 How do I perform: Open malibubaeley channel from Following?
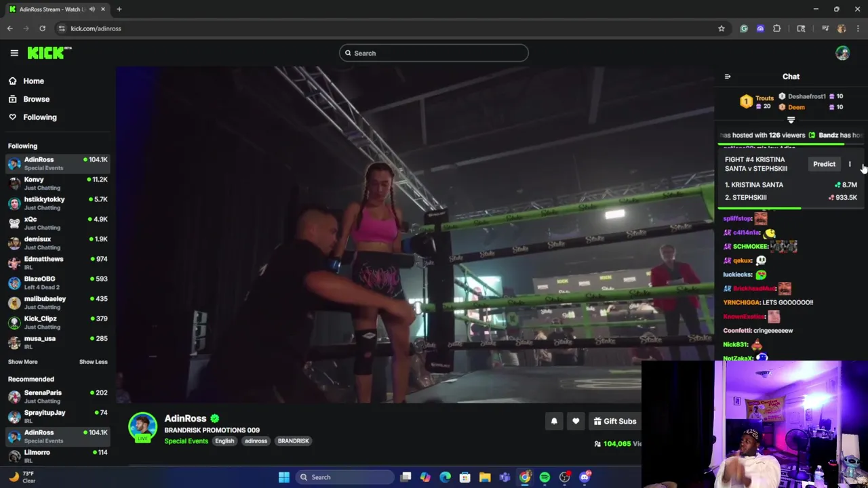click(x=58, y=302)
